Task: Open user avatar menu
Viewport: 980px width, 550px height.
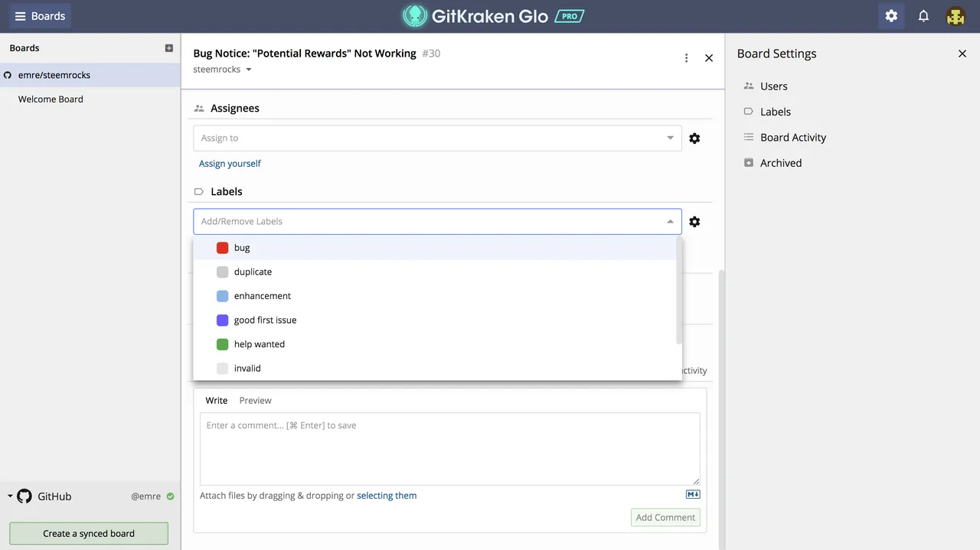Action: (955, 16)
